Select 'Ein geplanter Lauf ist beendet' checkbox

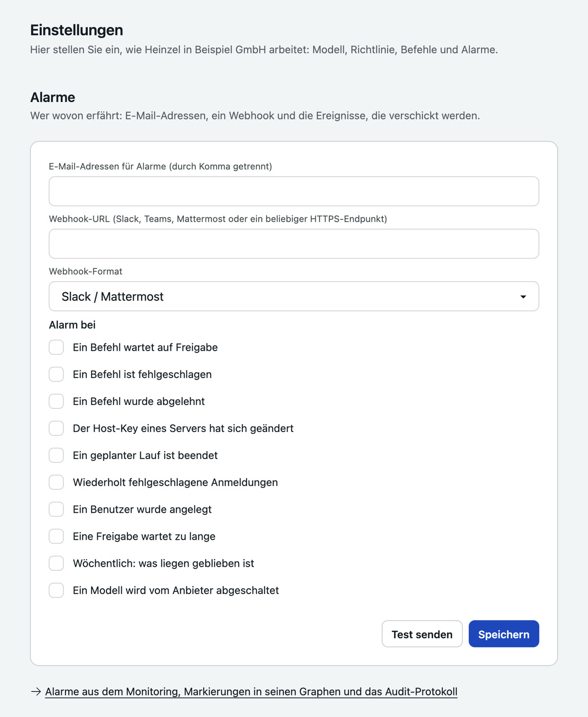56,455
